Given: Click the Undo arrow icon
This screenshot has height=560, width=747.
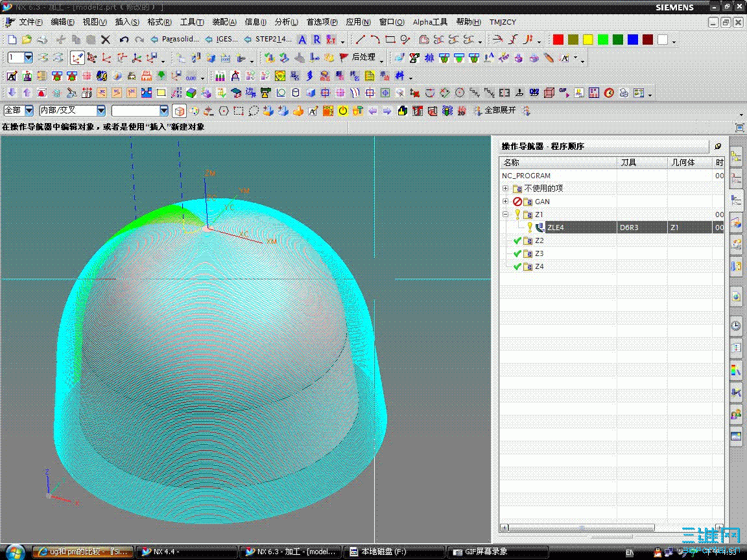Looking at the screenshot, I should (124, 40).
